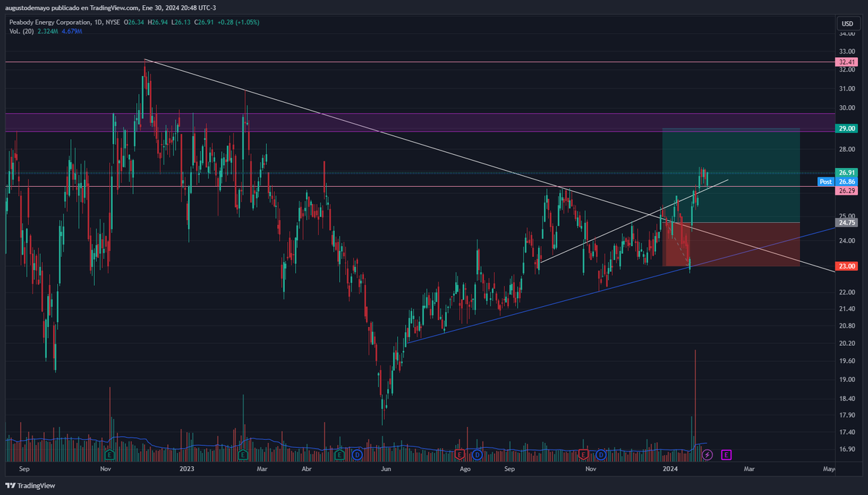Viewport: 868px width, 495px height.
Task: Open the dividend D marker after Ago
Action: click(x=477, y=454)
